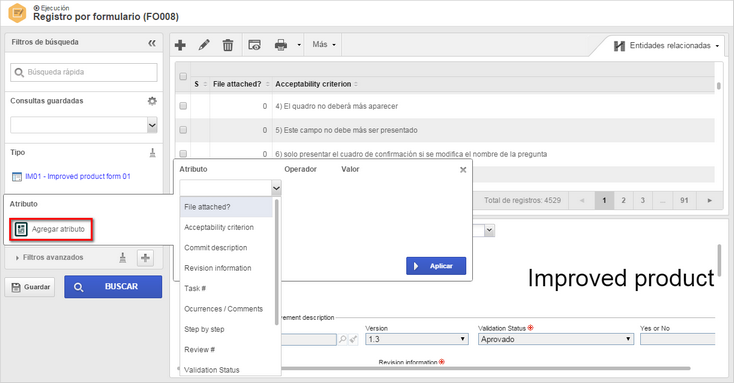
Task: Open IM01 - Improved product form 01 link
Action: pyautogui.click(x=78, y=177)
